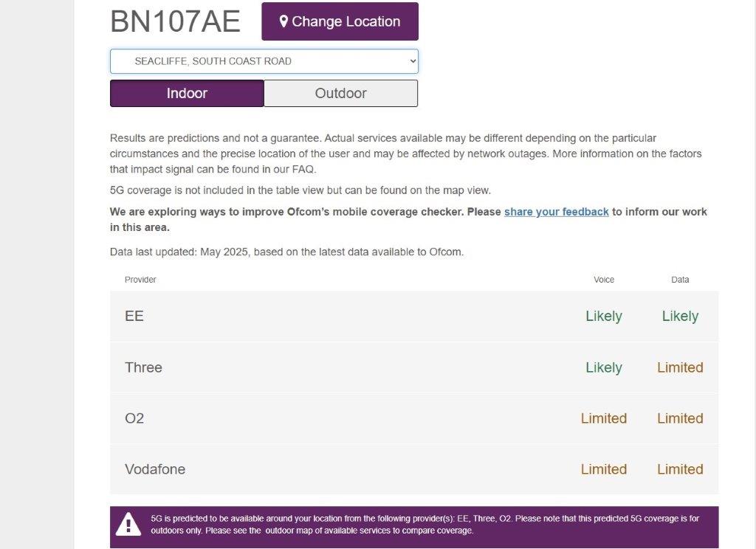756x549 pixels.
Task: Open the SEACLIFFE, SOUTH COAST ROAD address dropdown
Action: [264, 61]
